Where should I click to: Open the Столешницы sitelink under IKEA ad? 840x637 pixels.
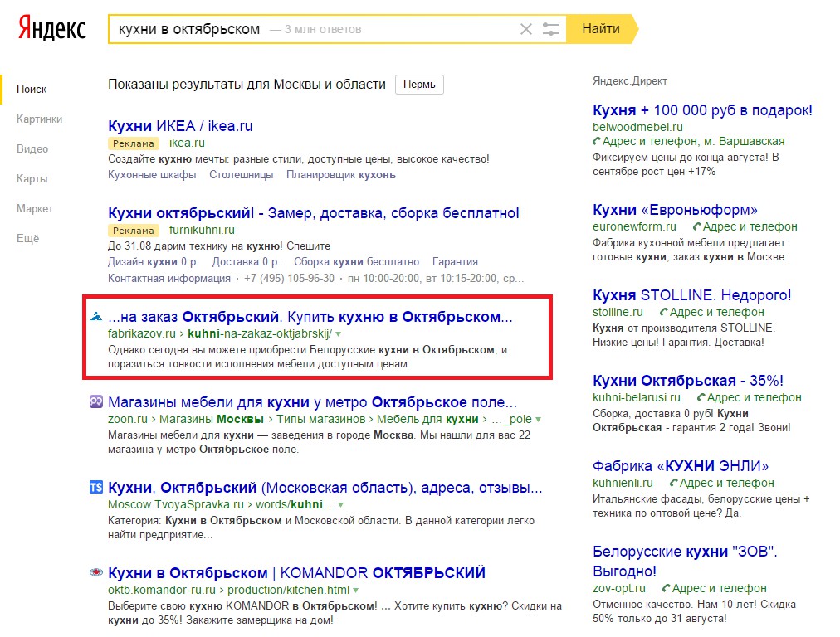(x=241, y=174)
